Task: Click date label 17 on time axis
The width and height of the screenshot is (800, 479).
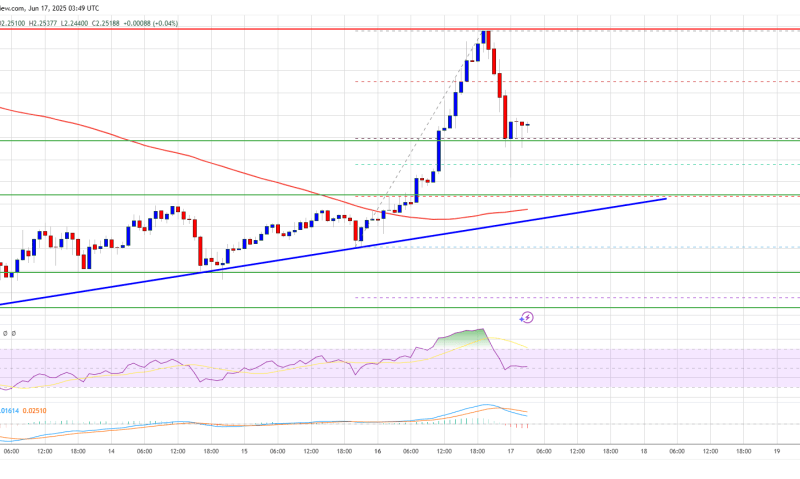Action: click(x=511, y=451)
